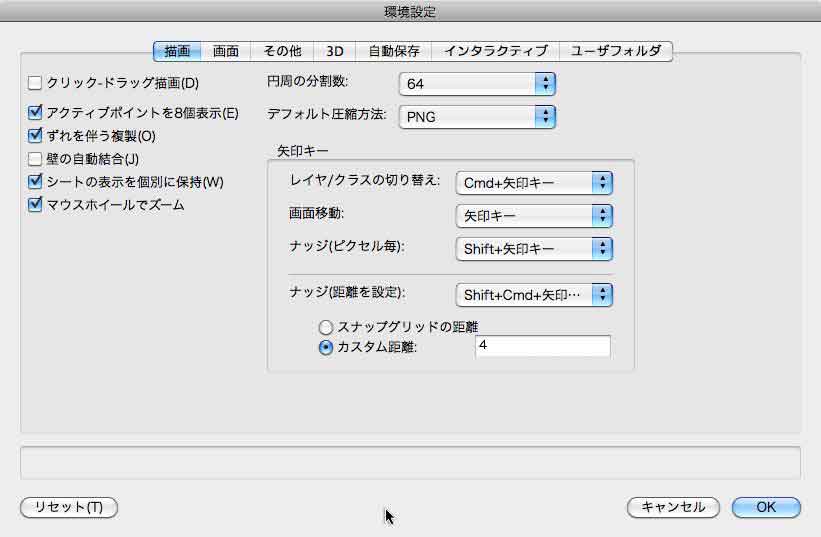Image resolution: width=821 pixels, height=537 pixels.
Task: Click the キャンセル button
Action: coord(673,507)
